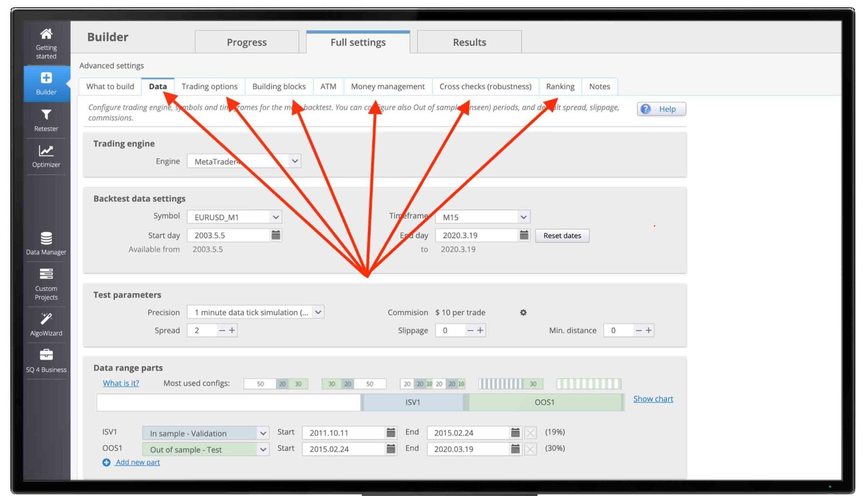Open the Timeframe M15 dropdown
This screenshot has height=496, width=868.
523,217
